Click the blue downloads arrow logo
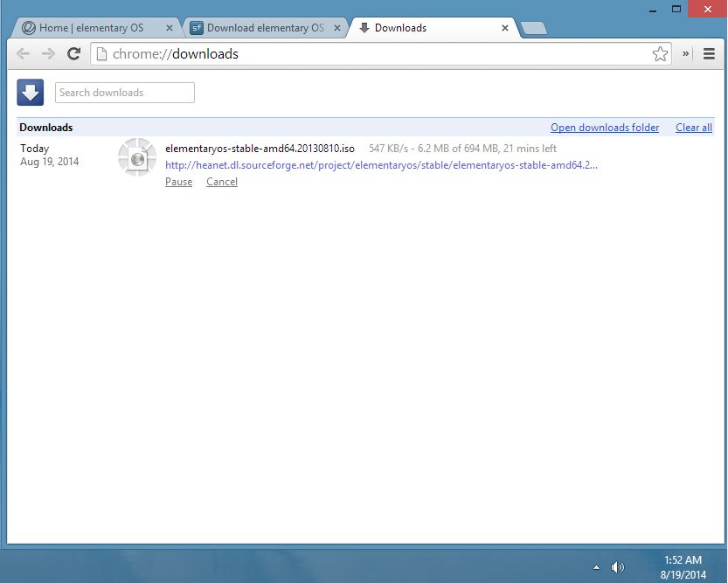The image size is (728, 583). (x=31, y=93)
